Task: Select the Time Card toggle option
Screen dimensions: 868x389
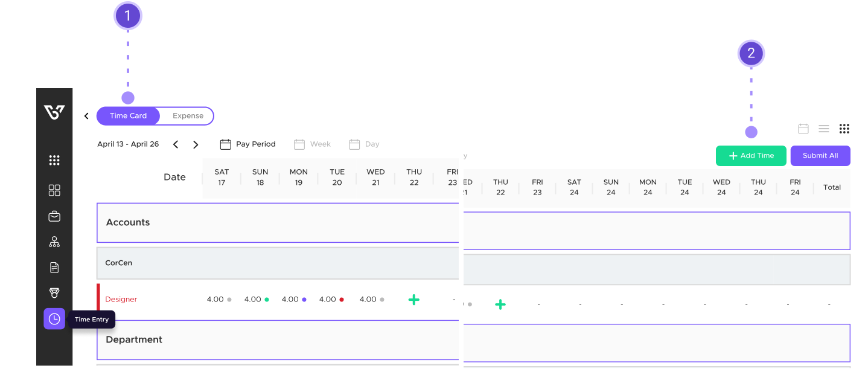Action: point(128,116)
